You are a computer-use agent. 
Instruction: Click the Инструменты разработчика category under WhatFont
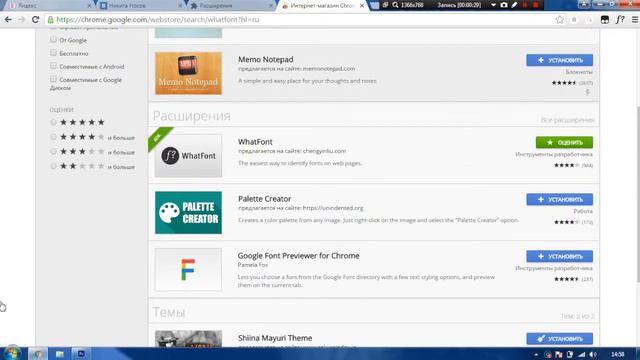tap(554, 154)
